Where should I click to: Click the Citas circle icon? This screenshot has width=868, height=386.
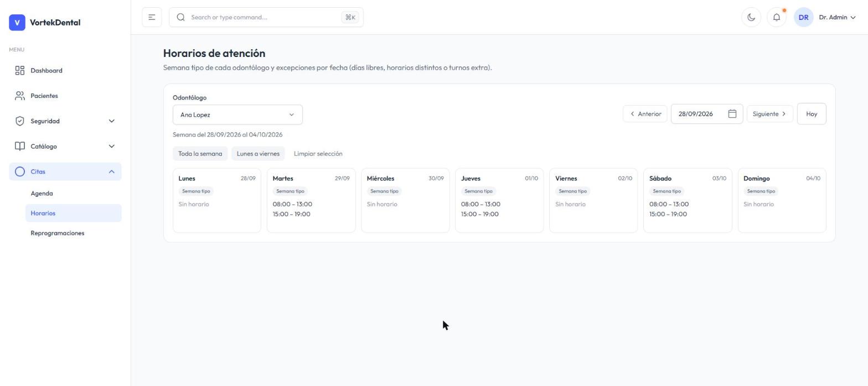pos(20,171)
